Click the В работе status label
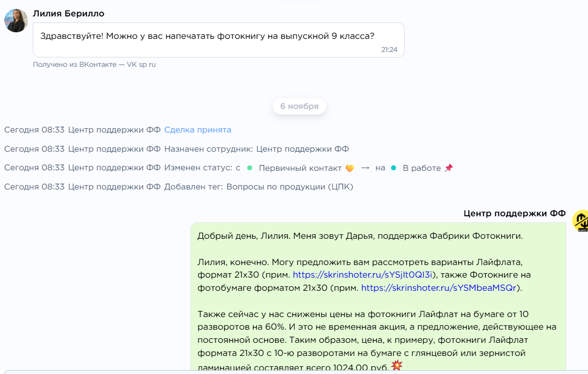This screenshot has height=374, width=588. click(x=422, y=168)
